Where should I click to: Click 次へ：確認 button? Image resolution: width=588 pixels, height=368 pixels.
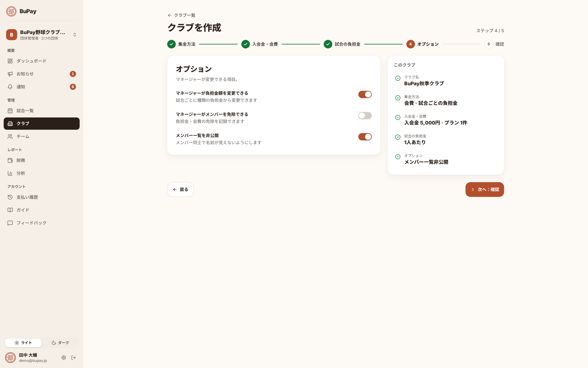485,190
